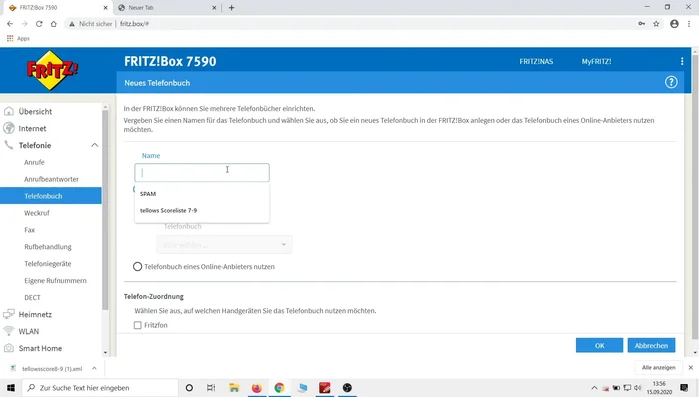
Task: Open saved passwords key icon
Action: point(641,24)
